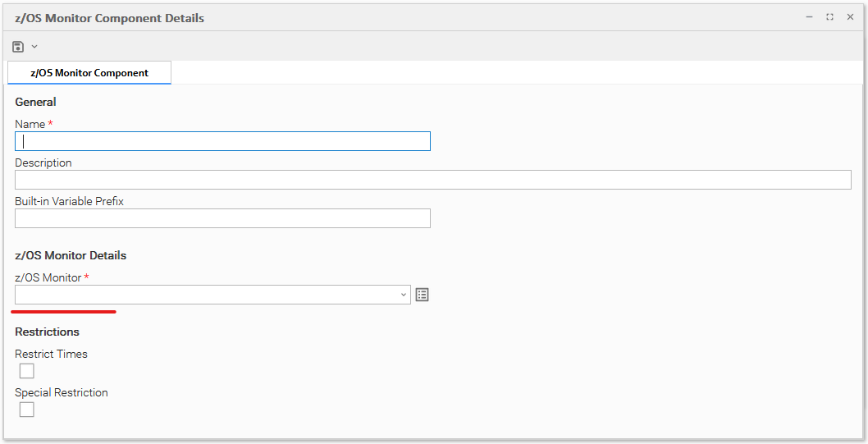868x444 pixels.
Task: Minimize the Component Details window
Action: pyautogui.click(x=809, y=17)
